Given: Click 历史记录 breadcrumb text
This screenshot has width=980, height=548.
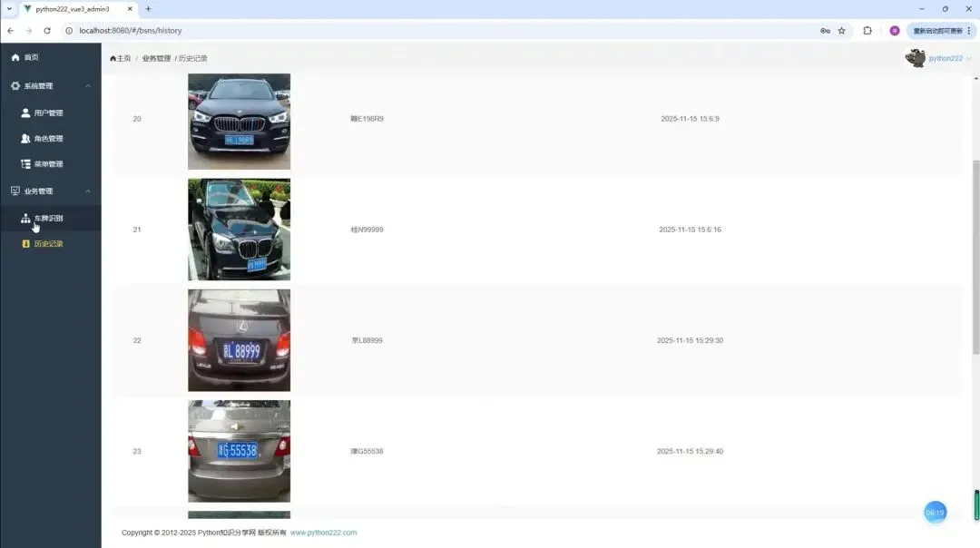Looking at the screenshot, I should click(193, 58).
